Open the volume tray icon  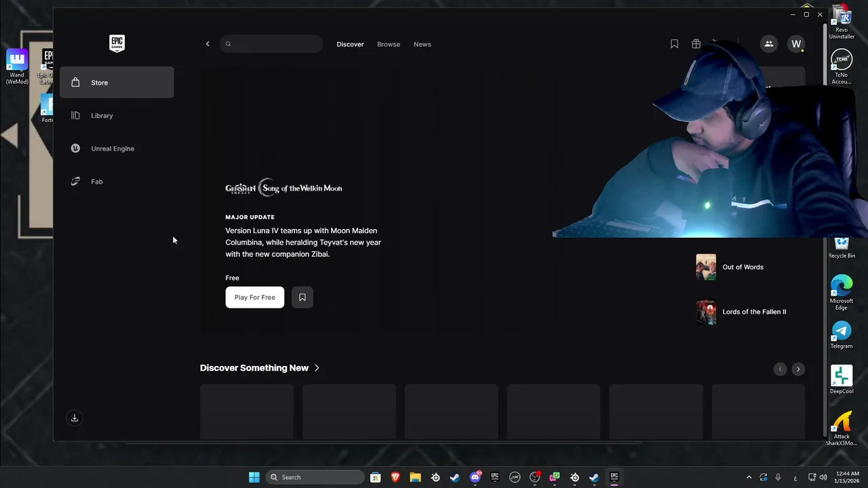825,477
